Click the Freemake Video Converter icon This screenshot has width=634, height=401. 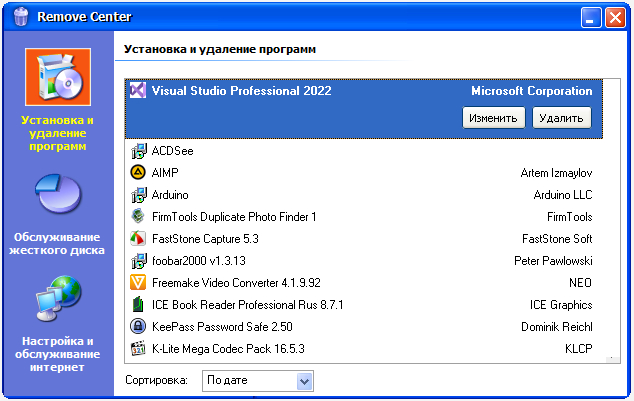click(138, 283)
